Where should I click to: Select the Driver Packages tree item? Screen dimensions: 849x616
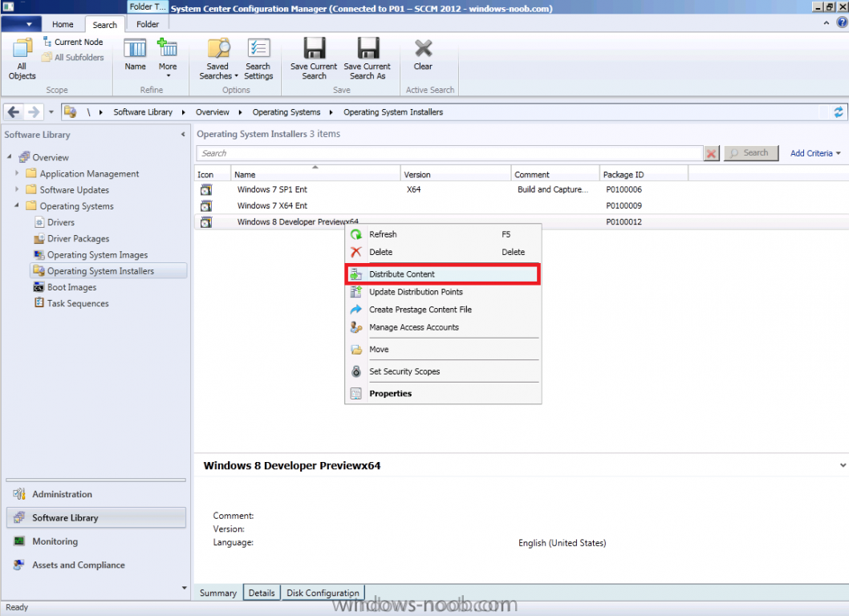point(78,238)
